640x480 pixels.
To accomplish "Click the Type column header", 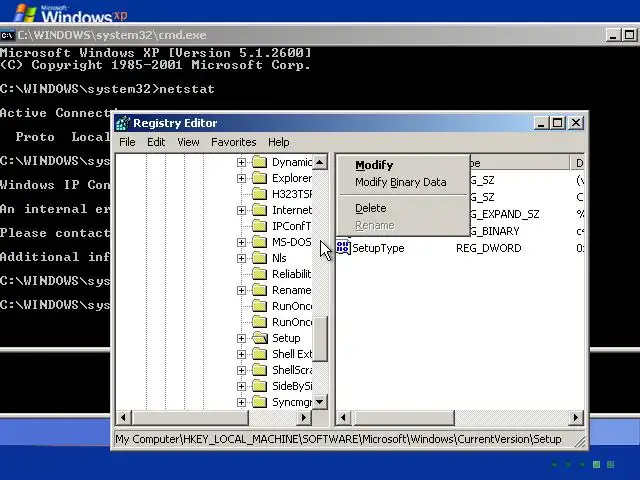I will (x=519, y=163).
